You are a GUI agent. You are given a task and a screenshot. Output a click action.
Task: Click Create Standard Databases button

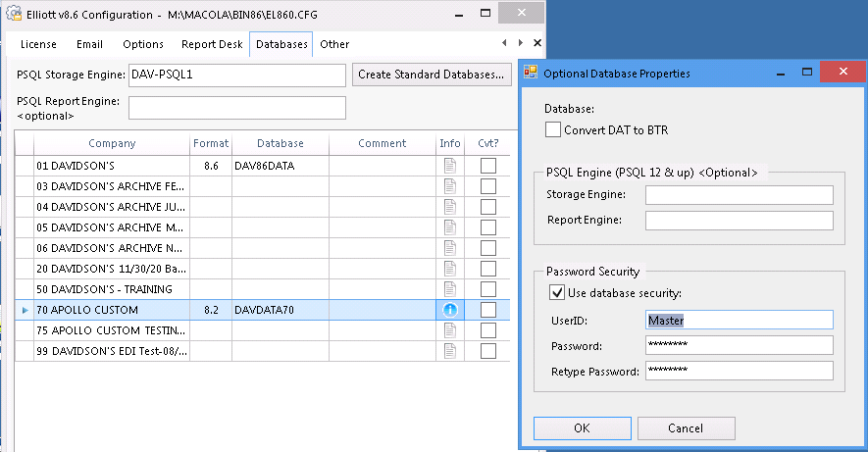(x=432, y=75)
